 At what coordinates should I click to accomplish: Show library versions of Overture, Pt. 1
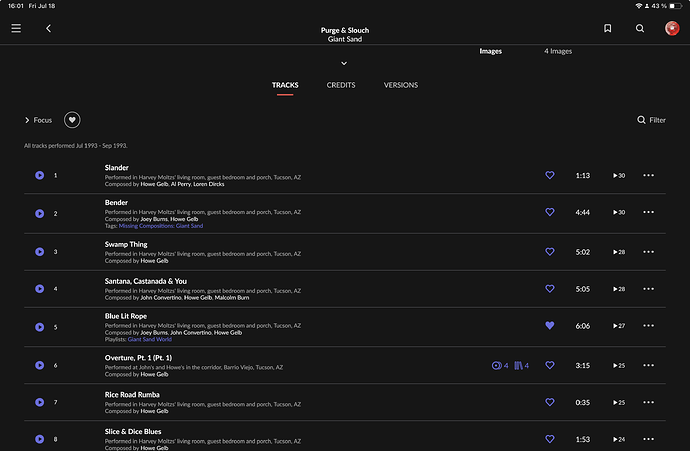tap(521, 366)
